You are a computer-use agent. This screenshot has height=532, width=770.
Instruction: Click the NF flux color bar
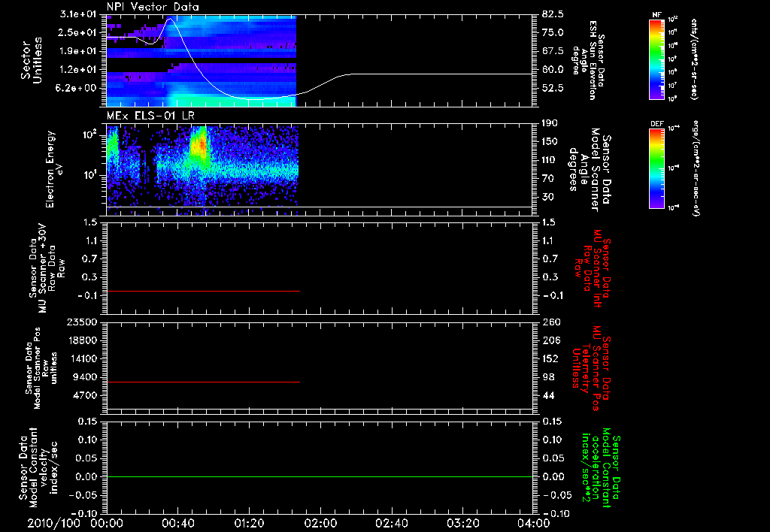click(x=656, y=59)
